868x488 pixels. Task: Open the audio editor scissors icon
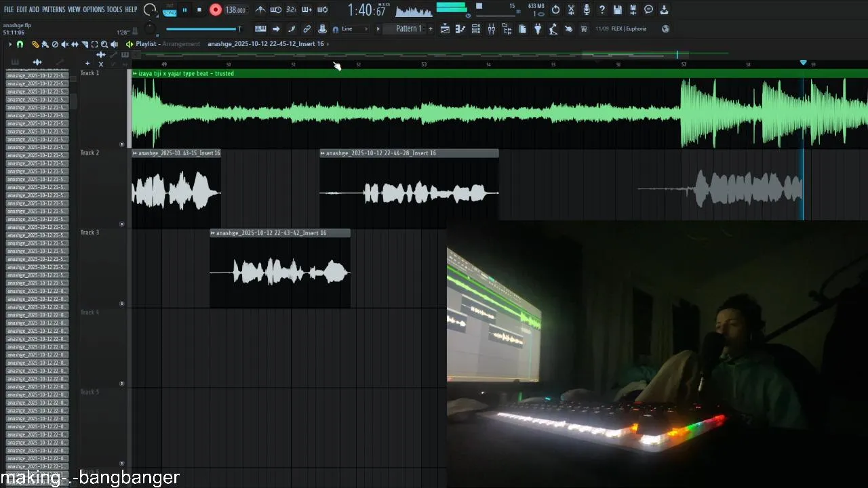click(x=571, y=9)
